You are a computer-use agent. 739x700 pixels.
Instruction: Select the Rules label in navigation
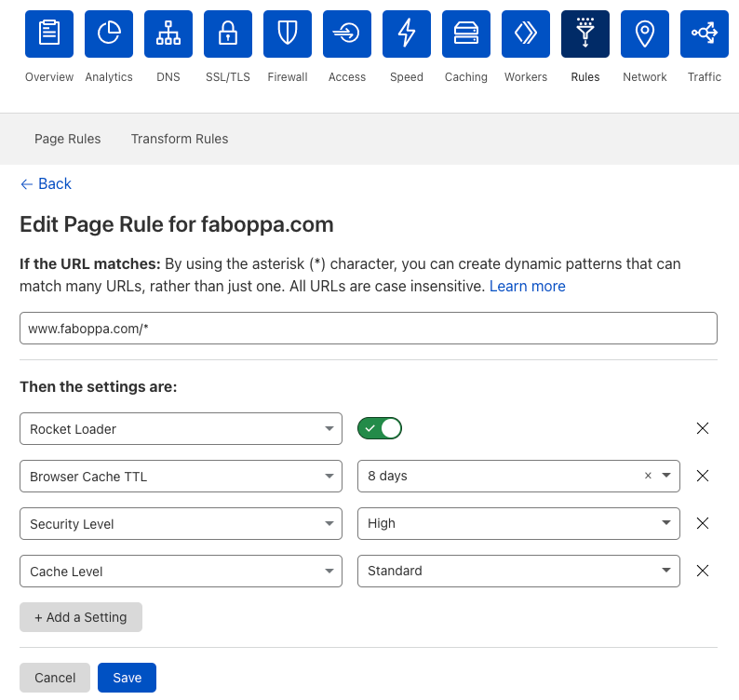(x=585, y=77)
